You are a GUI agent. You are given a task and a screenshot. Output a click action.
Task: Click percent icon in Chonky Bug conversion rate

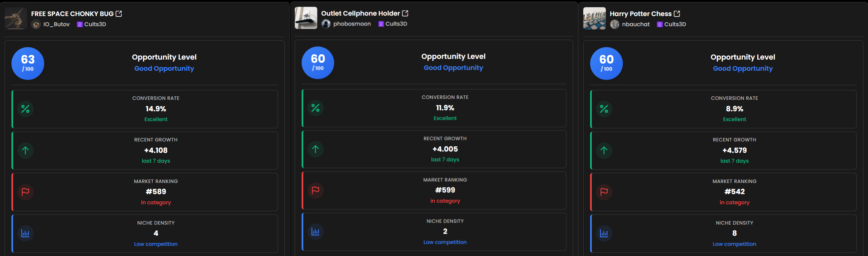point(25,109)
